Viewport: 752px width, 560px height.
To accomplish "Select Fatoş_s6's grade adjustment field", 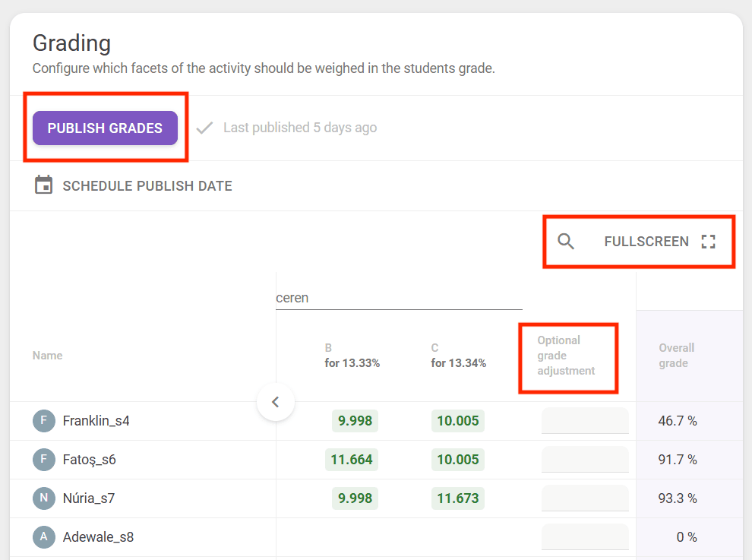I will coord(585,459).
